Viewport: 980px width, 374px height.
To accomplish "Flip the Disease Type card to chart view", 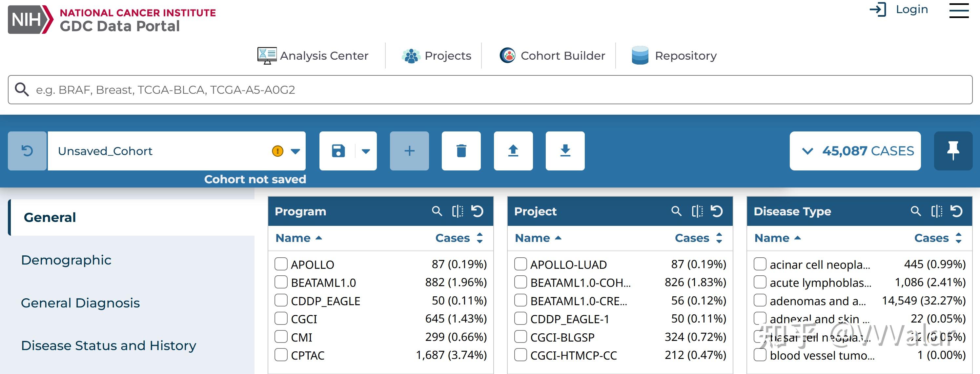I will pyautogui.click(x=937, y=211).
